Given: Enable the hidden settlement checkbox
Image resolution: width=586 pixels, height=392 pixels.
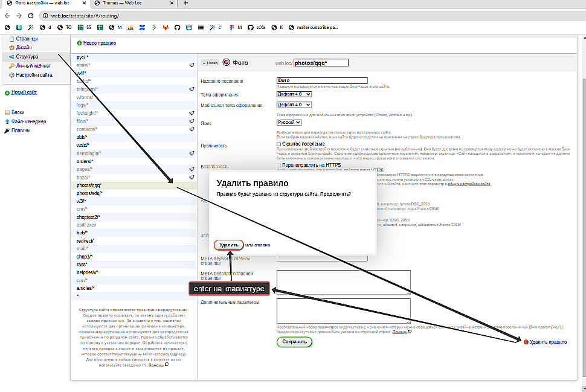Looking at the screenshot, I should pos(279,145).
